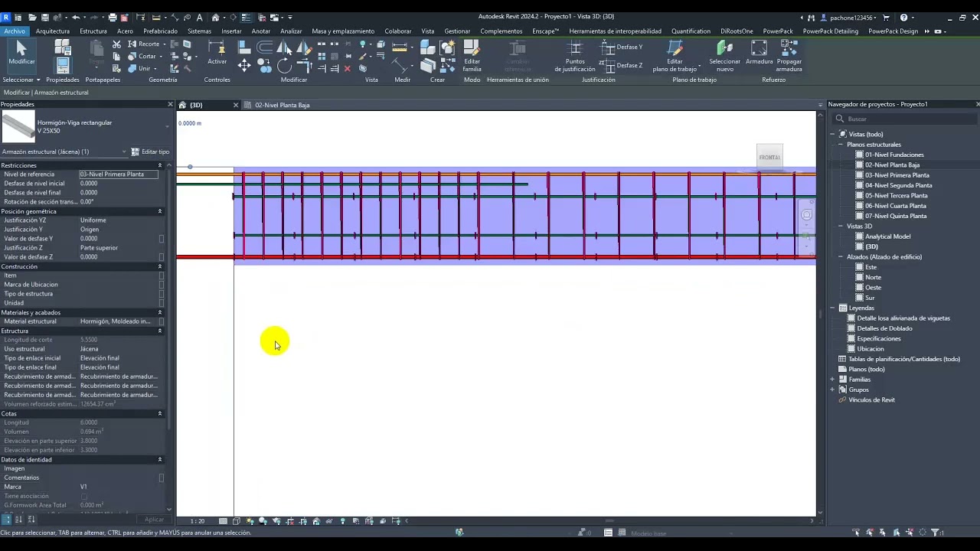The image size is (980, 551).
Task: Click the Buscar field in project browser
Action: 903,119
